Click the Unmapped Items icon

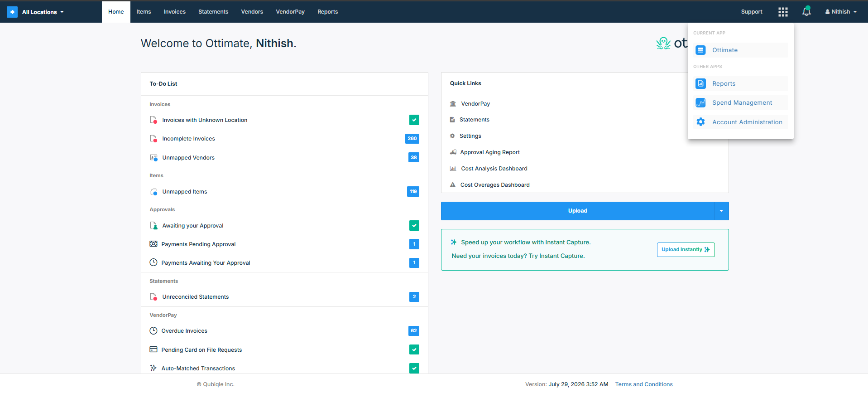pos(153,192)
